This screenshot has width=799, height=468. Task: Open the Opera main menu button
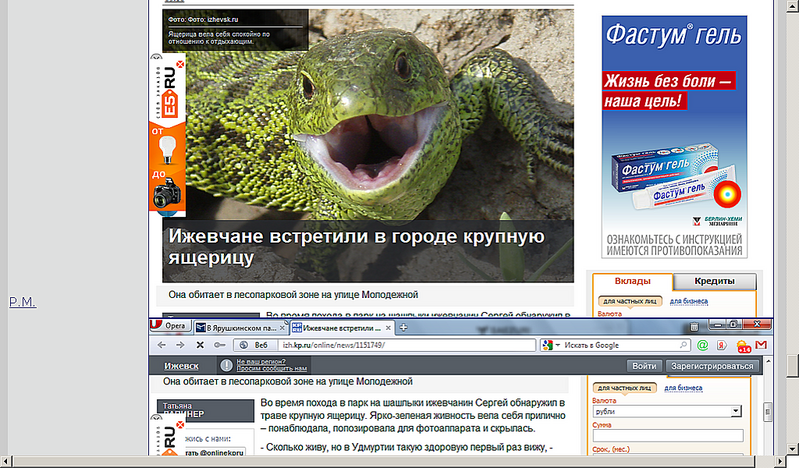(170, 326)
